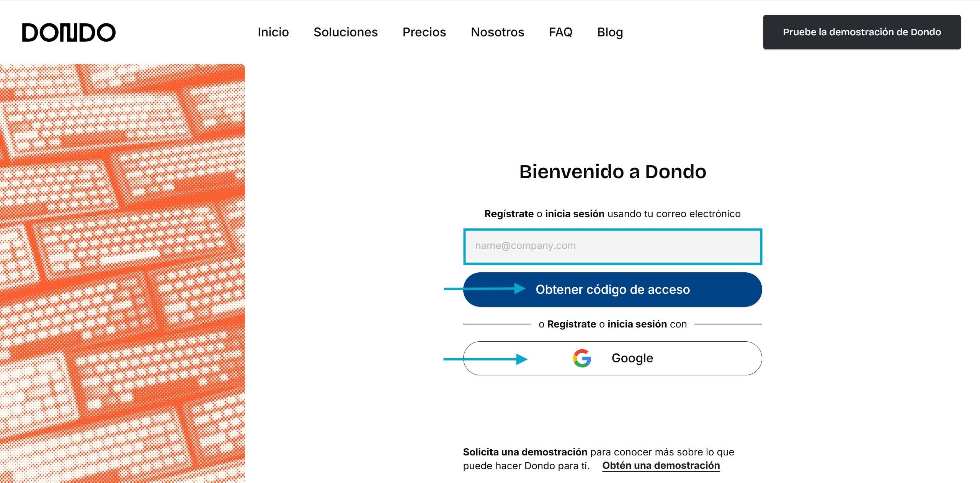Click the Dondo logo
This screenshot has height=483, width=980.
[x=69, y=33]
